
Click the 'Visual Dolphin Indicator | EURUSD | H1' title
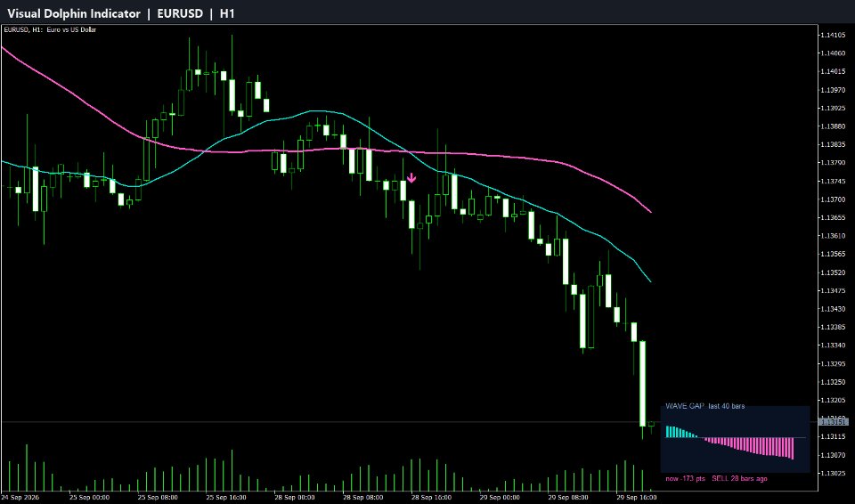pyautogui.click(x=121, y=13)
